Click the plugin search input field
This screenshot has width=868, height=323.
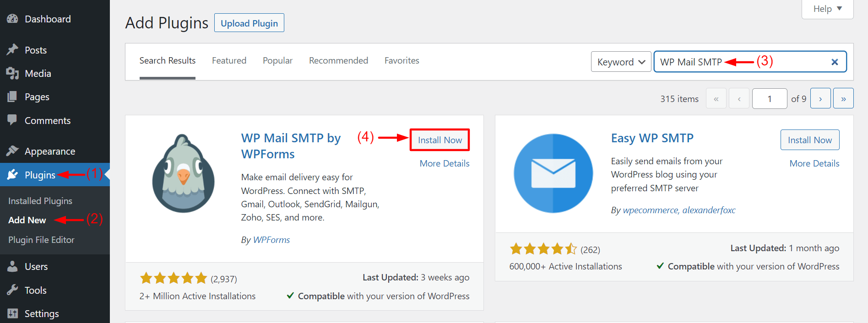750,62
